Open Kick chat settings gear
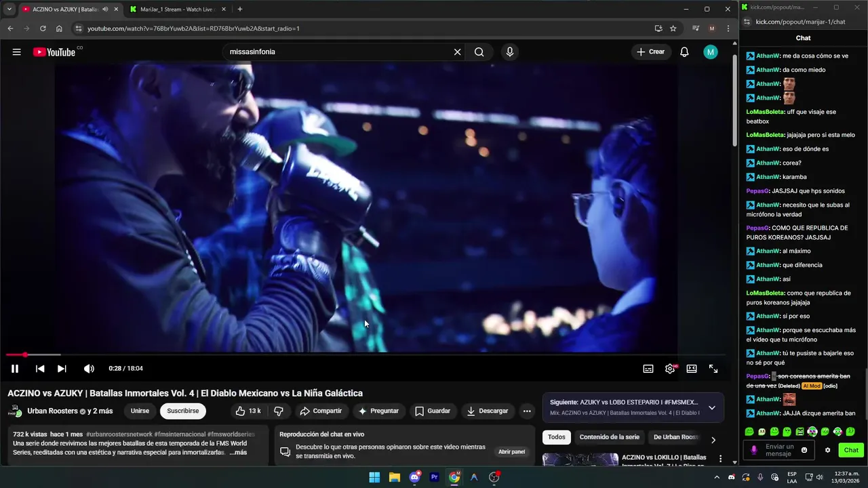This screenshot has height=488, width=868. [827, 450]
